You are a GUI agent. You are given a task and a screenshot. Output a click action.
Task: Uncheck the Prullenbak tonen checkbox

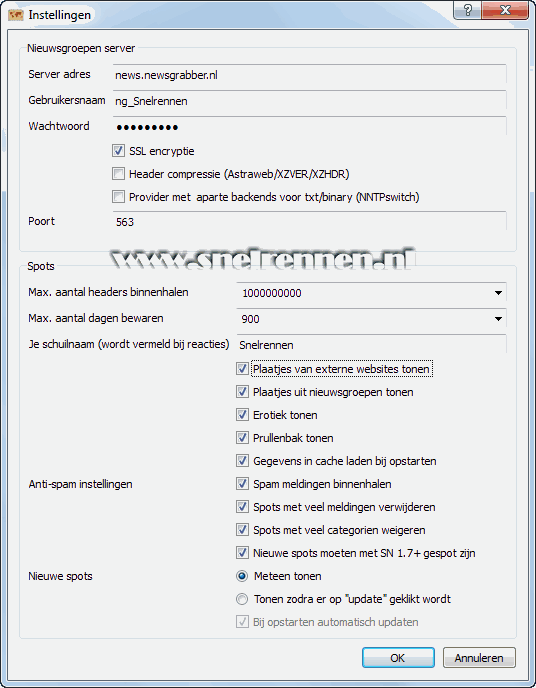242,437
